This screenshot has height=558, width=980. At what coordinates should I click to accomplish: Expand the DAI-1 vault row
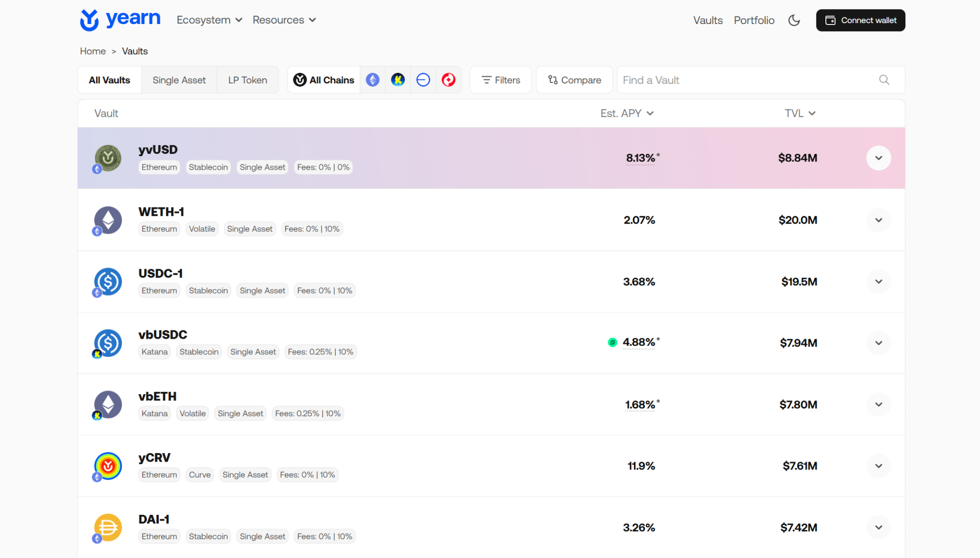[x=879, y=528]
